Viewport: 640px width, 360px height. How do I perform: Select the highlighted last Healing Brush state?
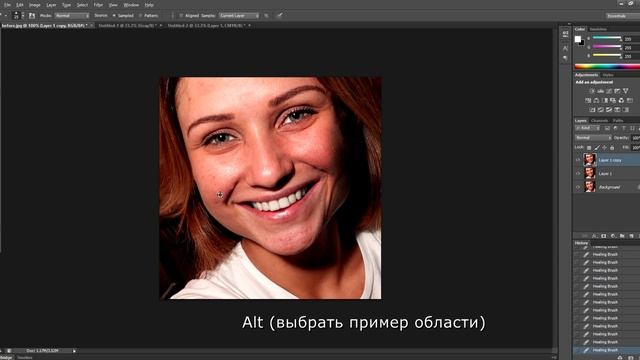tap(607, 350)
